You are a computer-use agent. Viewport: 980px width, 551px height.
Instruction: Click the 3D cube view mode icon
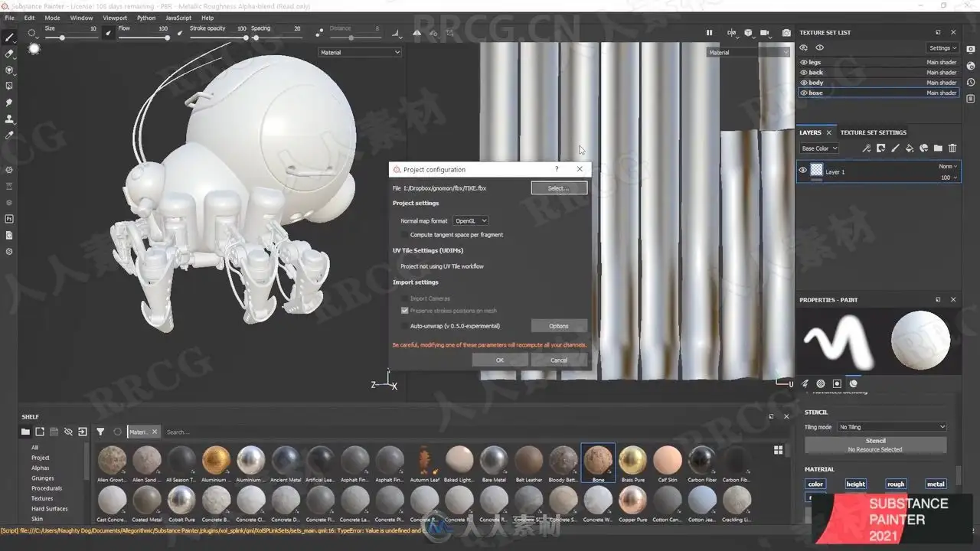tap(748, 33)
